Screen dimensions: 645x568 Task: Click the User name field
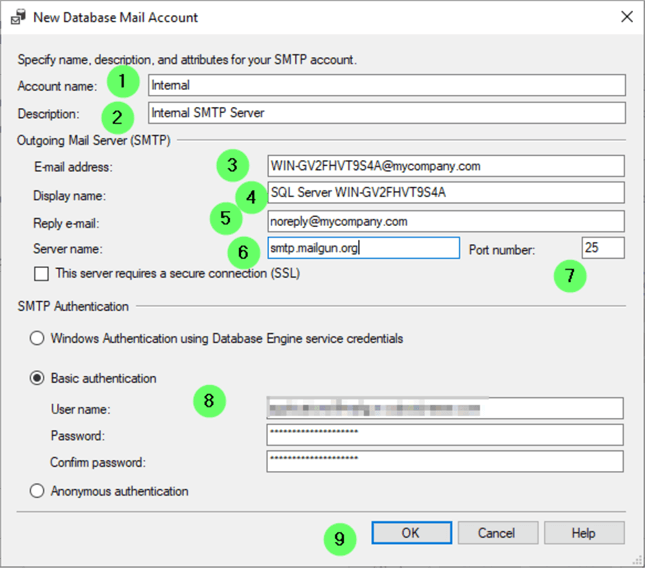(x=445, y=408)
